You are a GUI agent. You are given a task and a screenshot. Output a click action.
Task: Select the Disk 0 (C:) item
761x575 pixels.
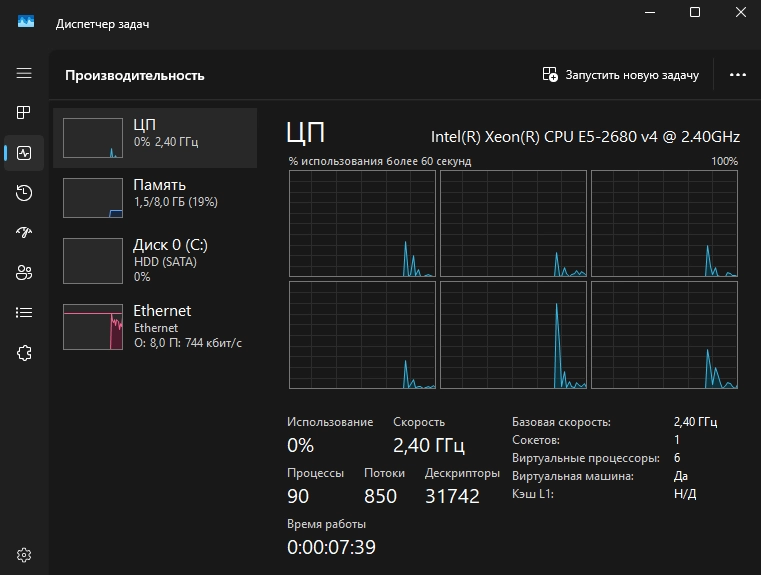155,260
